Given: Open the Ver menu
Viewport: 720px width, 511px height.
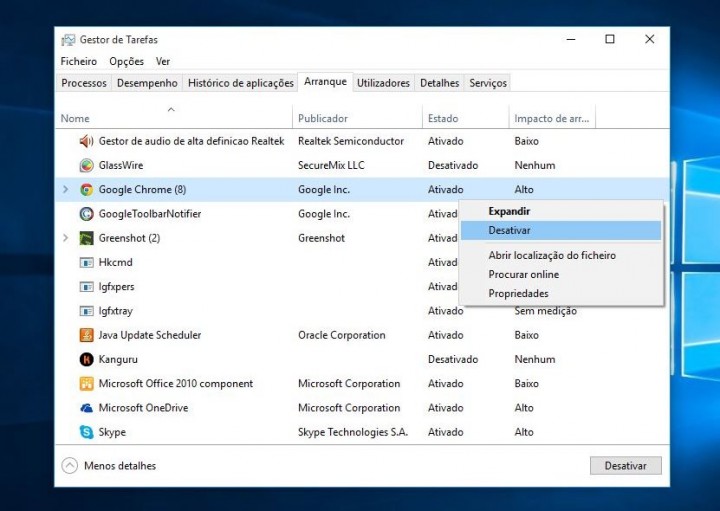Looking at the screenshot, I should [x=163, y=62].
